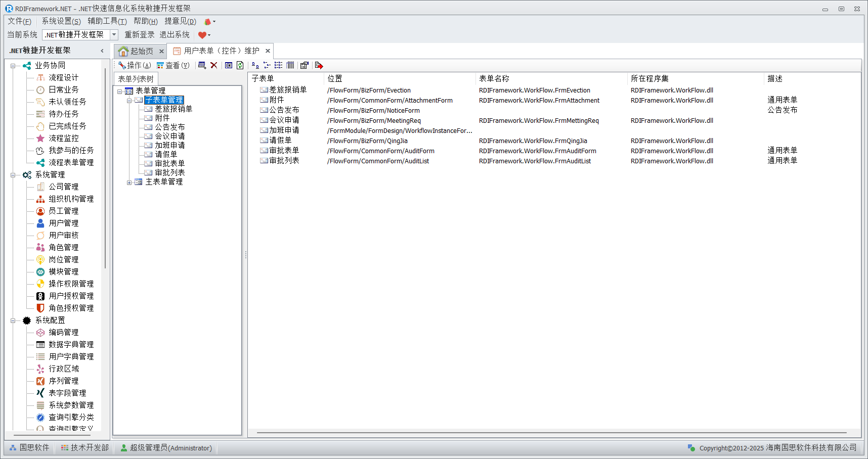The height and width of the screenshot is (459, 868).
Task: Open the 当前系统 combo box dropdown
Action: [114, 35]
